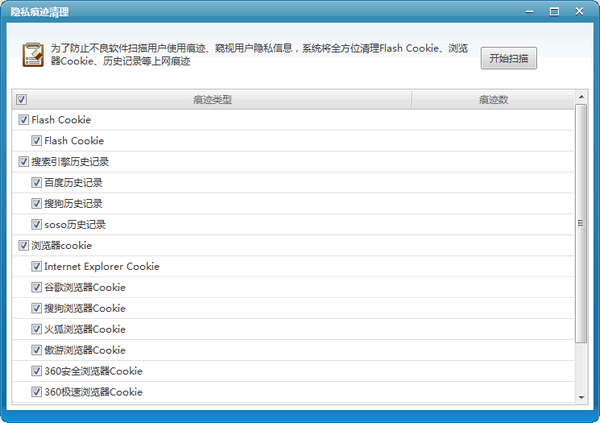This screenshot has width=600, height=423.
Task: Uncheck the 百度历史记录 checkbox
Action: pos(36,183)
